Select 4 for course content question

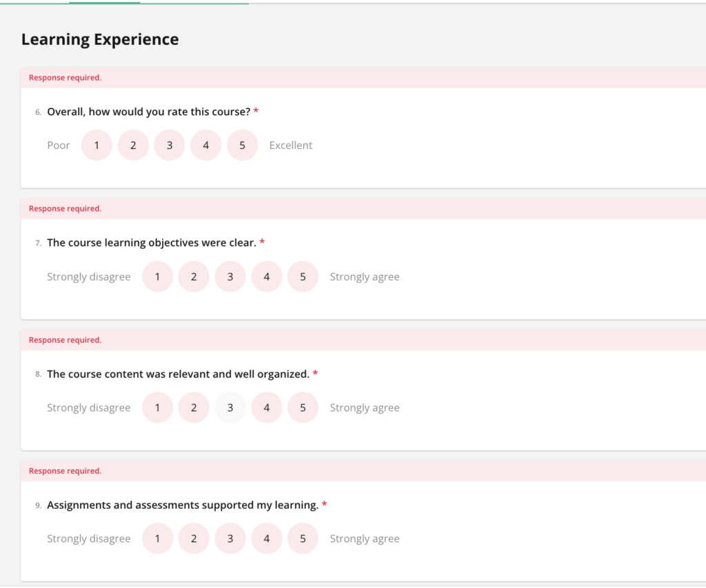point(266,407)
